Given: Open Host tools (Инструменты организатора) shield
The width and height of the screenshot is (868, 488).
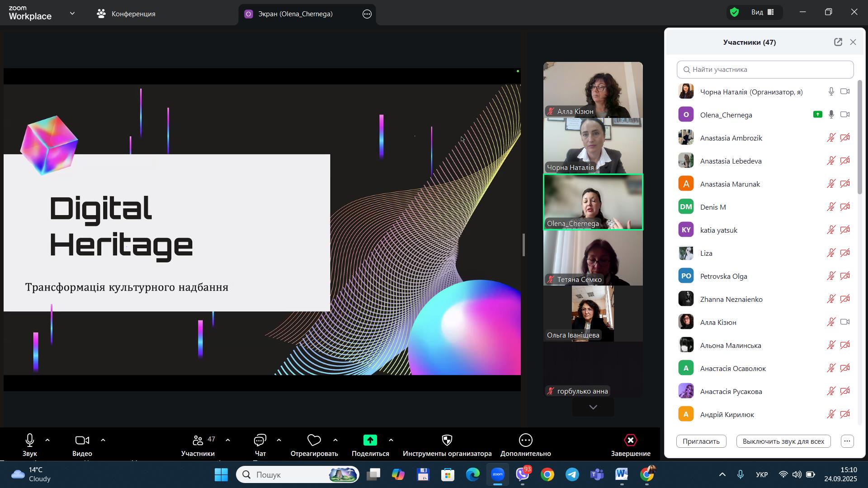Looking at the screenshot, I should [x=447, y=440].
